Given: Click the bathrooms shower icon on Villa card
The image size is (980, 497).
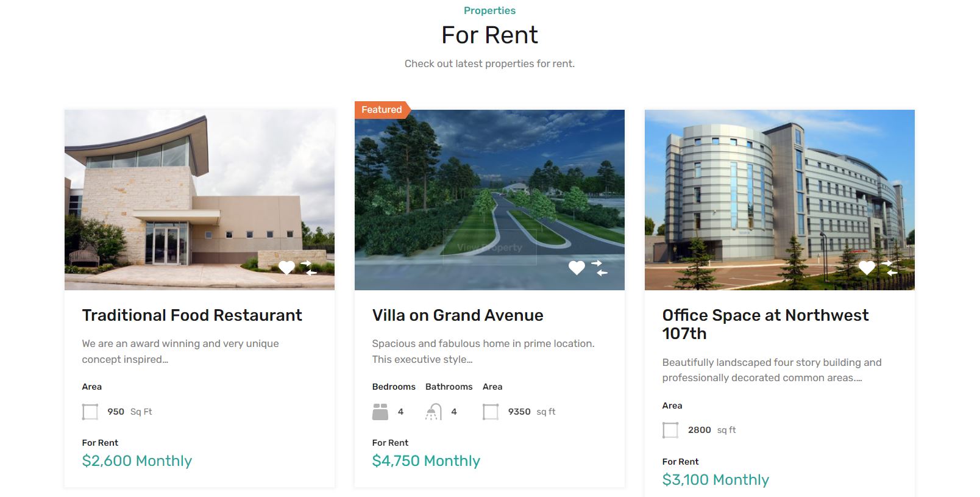Looking at the screenshot, I should (x=433, y=412).
